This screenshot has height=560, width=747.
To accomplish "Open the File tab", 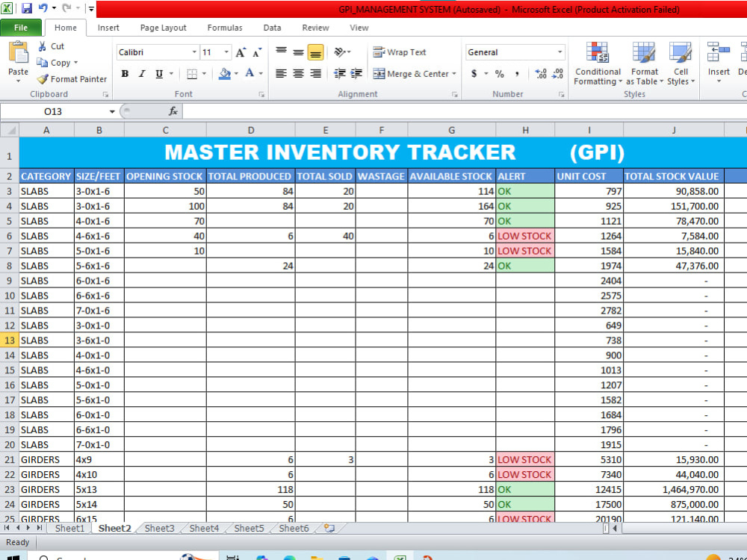I will coord(21,28).
